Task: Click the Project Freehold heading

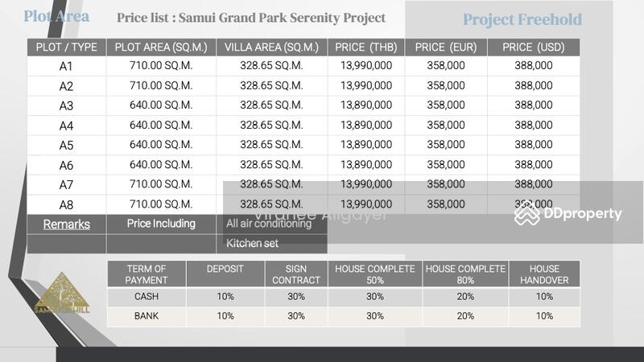Action: point(522,20)
